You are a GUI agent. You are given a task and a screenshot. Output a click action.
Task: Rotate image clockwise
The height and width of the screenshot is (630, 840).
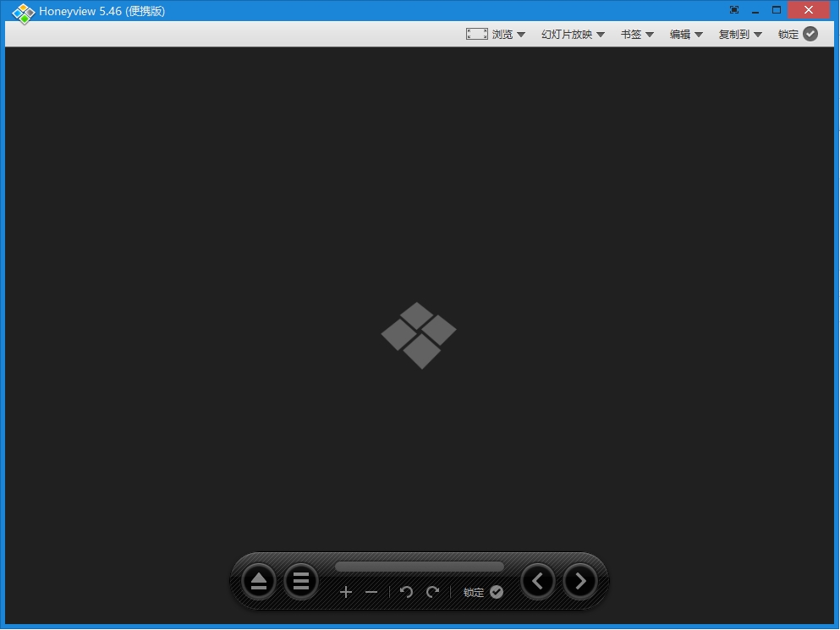click(433, 592)
